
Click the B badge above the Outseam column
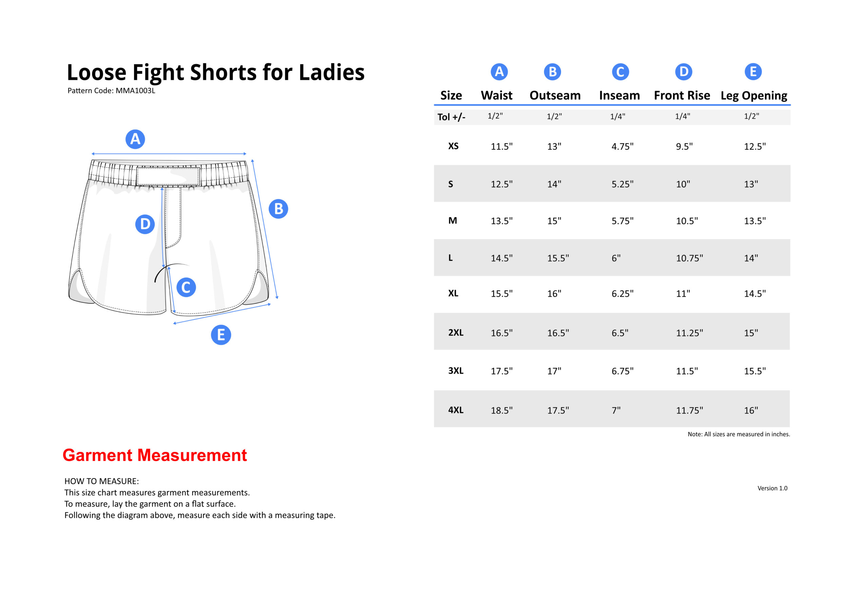click(552, 72)
